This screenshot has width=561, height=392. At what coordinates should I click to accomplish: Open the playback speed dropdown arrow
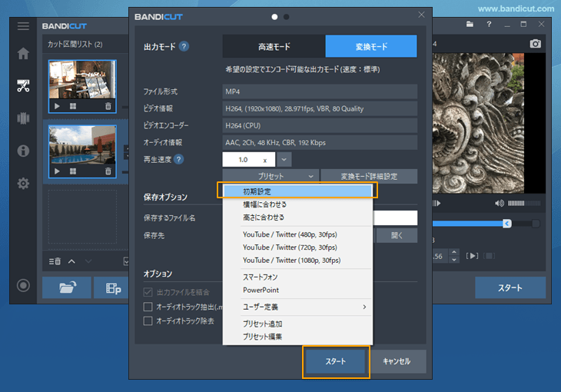pyautogui.click(x=284, y=159)
